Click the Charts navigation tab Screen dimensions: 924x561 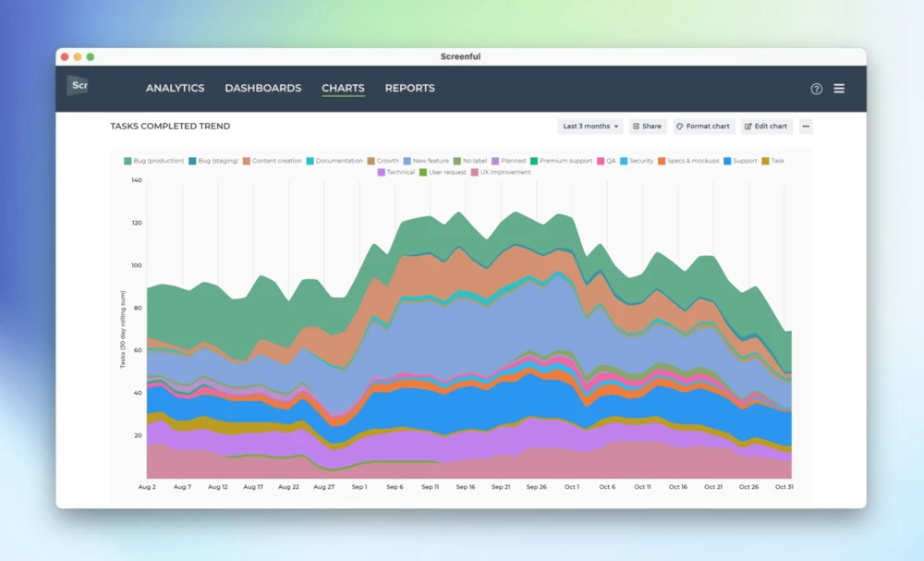point(343,89)
